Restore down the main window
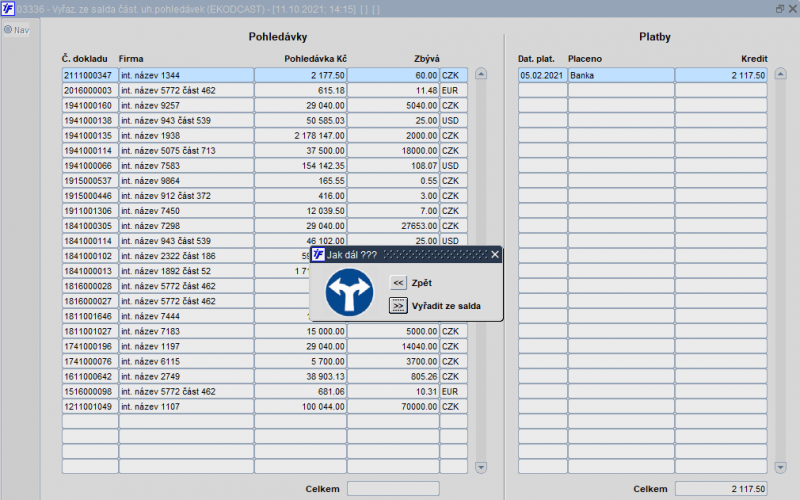800x500 pixels. click(779, 8)
